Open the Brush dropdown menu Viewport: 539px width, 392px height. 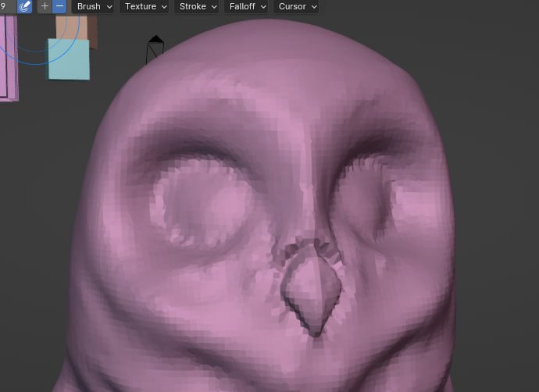pos(95,6)
